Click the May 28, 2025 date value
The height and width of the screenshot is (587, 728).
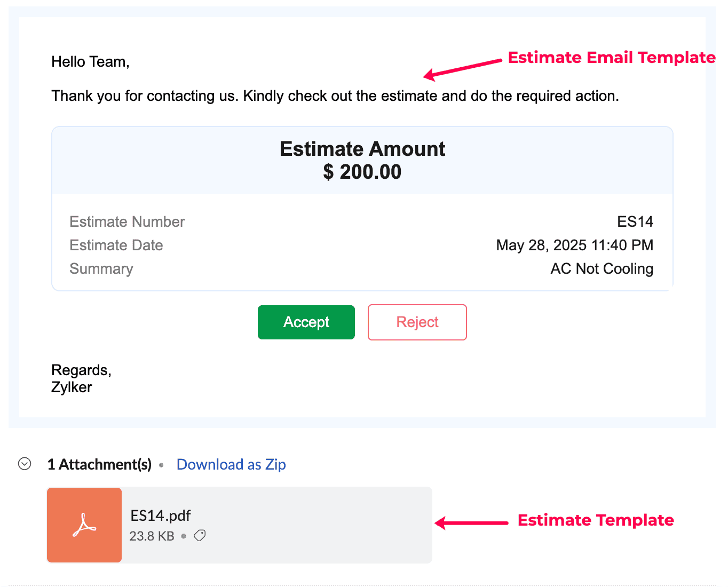pos(574,245)
